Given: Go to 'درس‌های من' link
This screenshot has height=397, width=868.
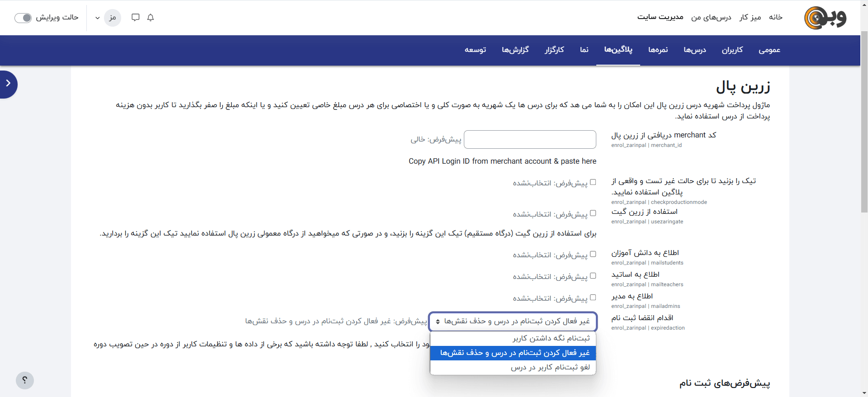Looking at the screenshot, I should 711,17.
